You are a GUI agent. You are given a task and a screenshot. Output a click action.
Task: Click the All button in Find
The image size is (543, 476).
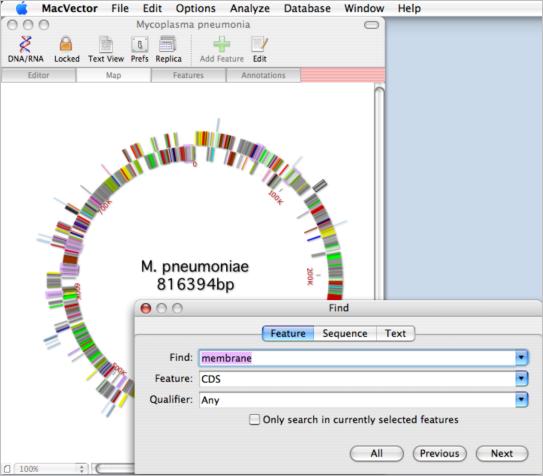376,453
